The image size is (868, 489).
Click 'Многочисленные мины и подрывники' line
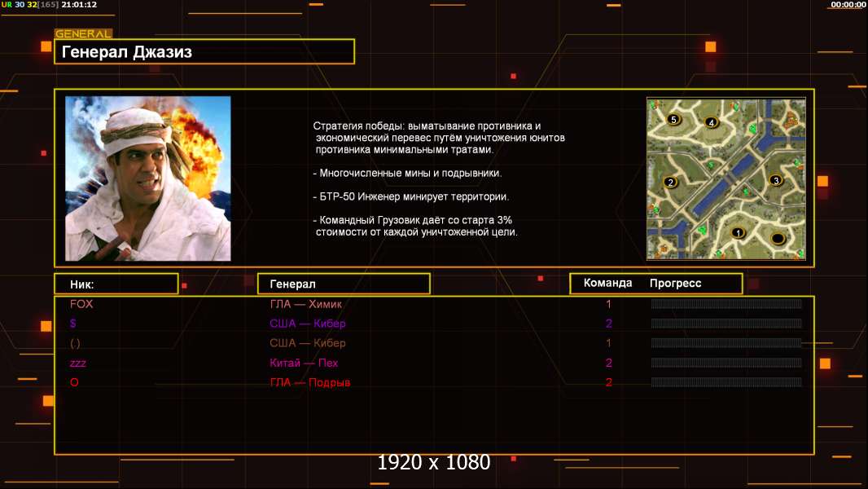pos(407,174)
